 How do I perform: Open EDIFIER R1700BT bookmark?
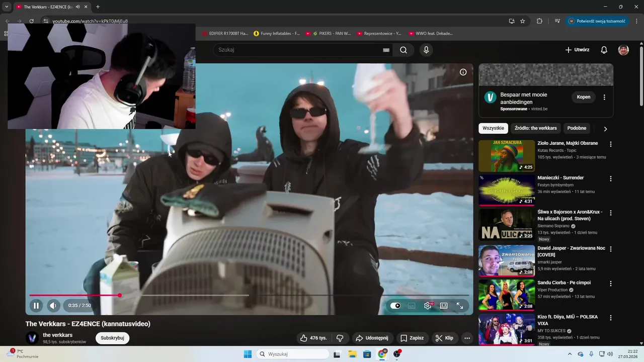pyautogui.click(x=225, y=34)
